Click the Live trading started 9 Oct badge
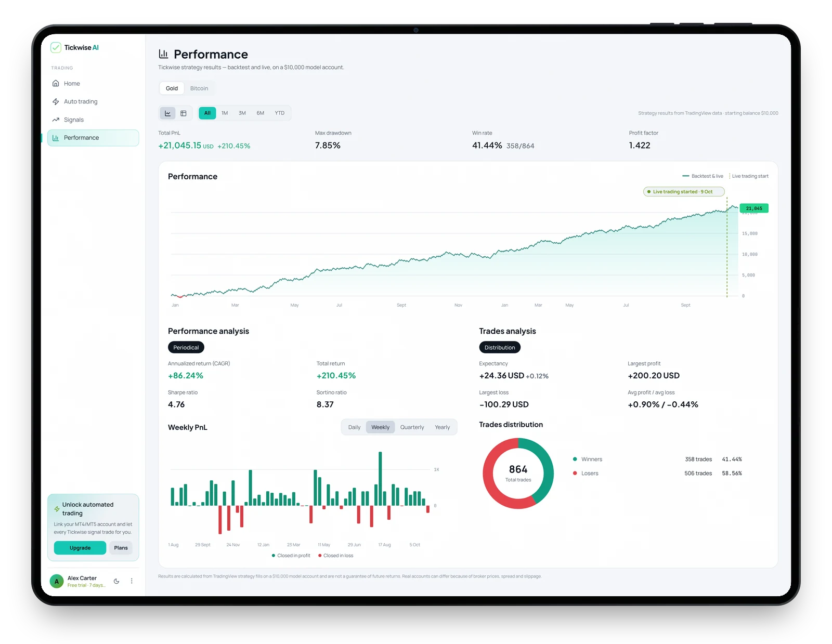832x644 pixels. pyautogui.click(x=684, y=192)
